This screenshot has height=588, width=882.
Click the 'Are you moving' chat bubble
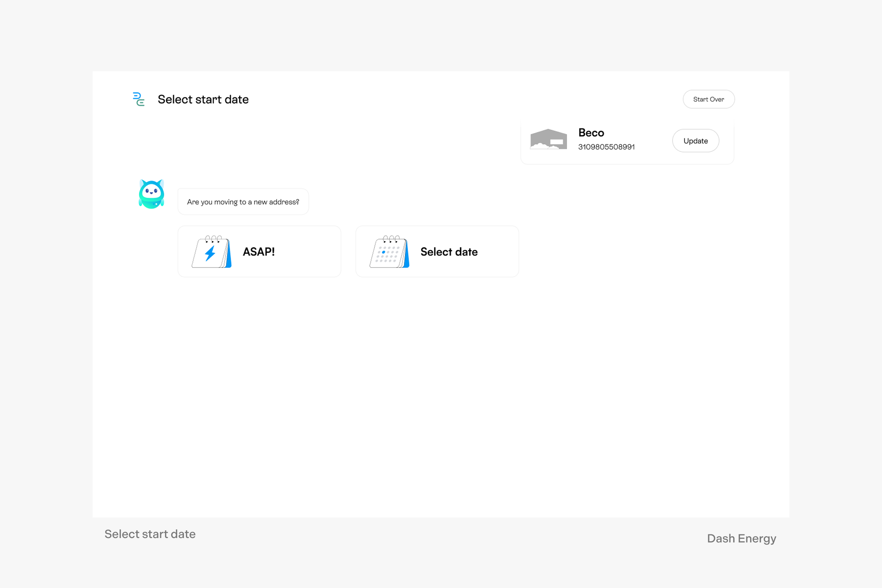tap(243, 202)
